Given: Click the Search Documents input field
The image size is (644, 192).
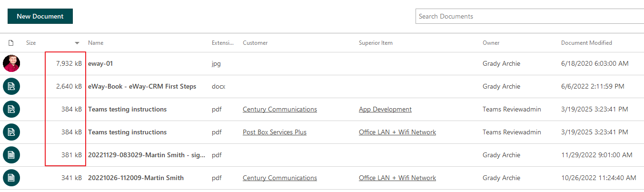Looking at the screenshot, I should [530, 16].
